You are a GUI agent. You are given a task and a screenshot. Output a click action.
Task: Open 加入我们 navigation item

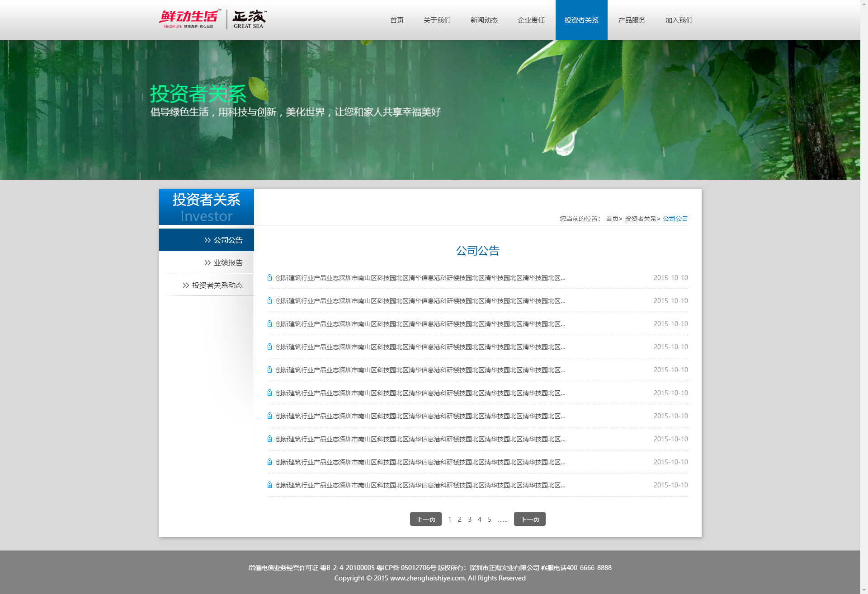[x=679, y=20]
